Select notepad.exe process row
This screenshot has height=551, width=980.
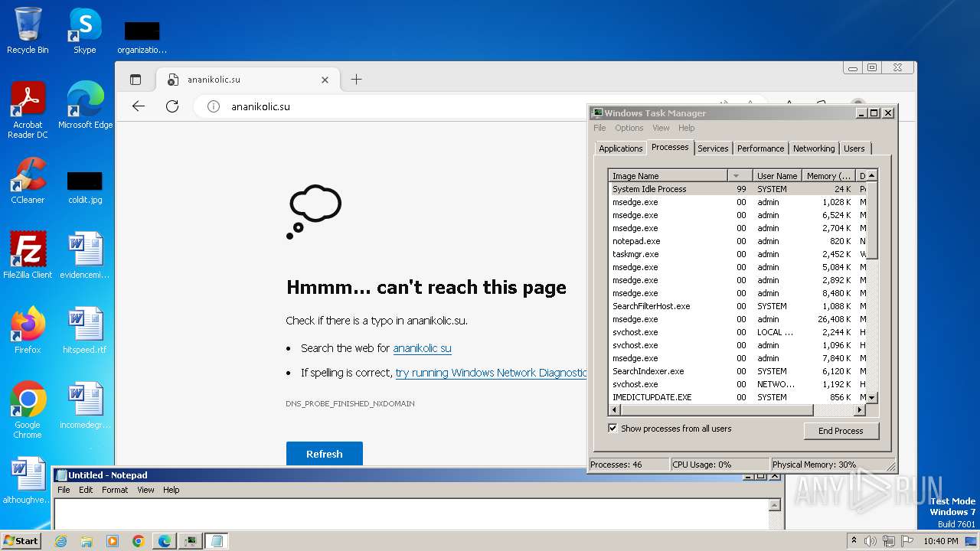(738, 241)
